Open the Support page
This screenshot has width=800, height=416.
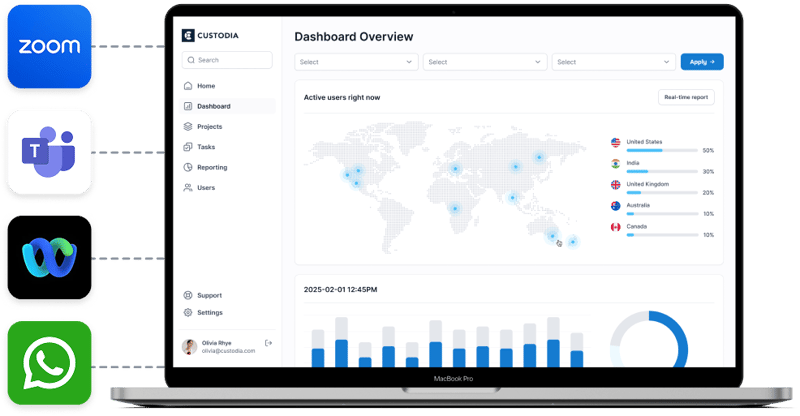(x=228, y=295)
